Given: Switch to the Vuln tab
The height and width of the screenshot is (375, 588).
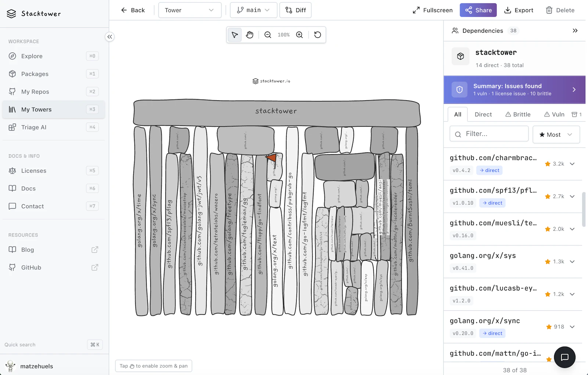Looking at the screenshot, I should [554, 115].
